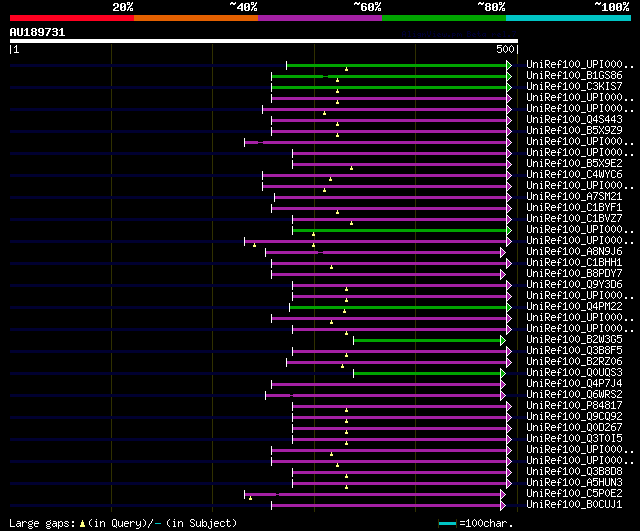This screenshot has width=640, height=531.
Task: Click the green arrowhead ending the C3KIS7 alignment
Action: (509, 87)
